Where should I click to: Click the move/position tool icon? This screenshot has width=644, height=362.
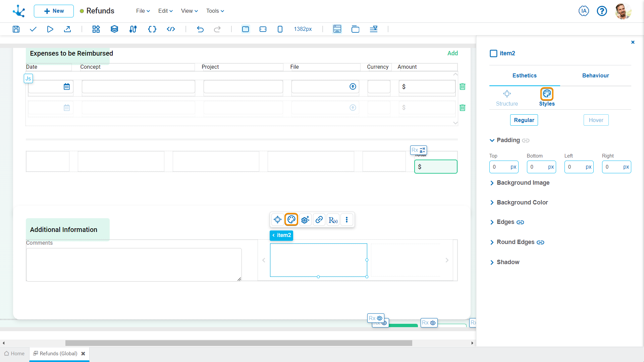click(x=277, y=220)
